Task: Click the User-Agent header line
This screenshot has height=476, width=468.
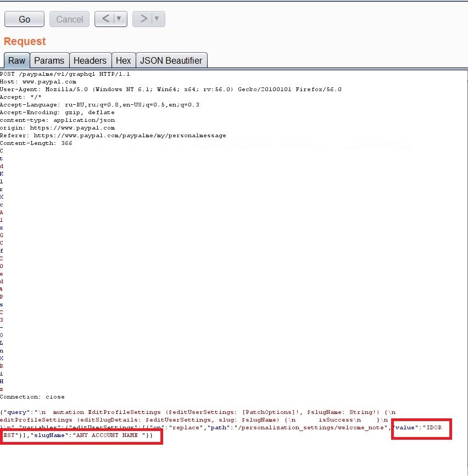Action: click(171, 89)
